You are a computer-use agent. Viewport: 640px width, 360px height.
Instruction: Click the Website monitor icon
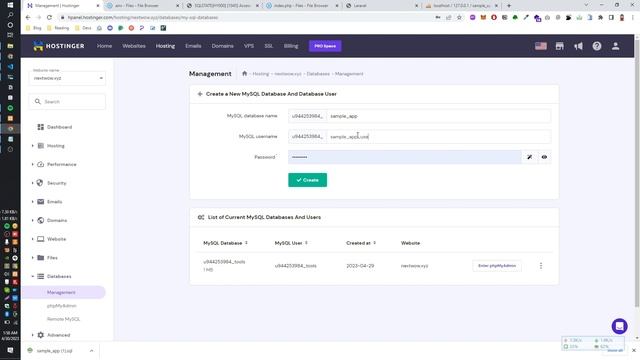click(x=40, y=239)
